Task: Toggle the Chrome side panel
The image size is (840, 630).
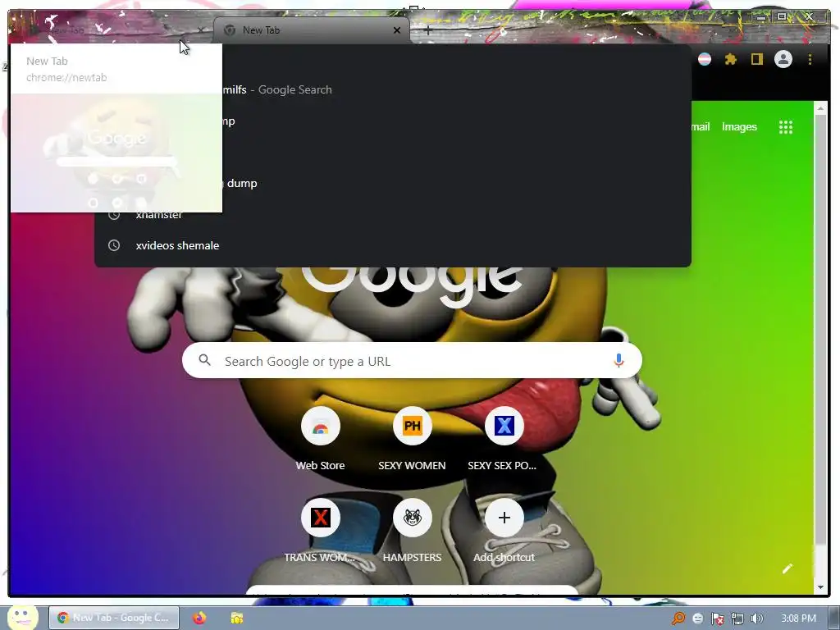Action: [x=756, y=59]
